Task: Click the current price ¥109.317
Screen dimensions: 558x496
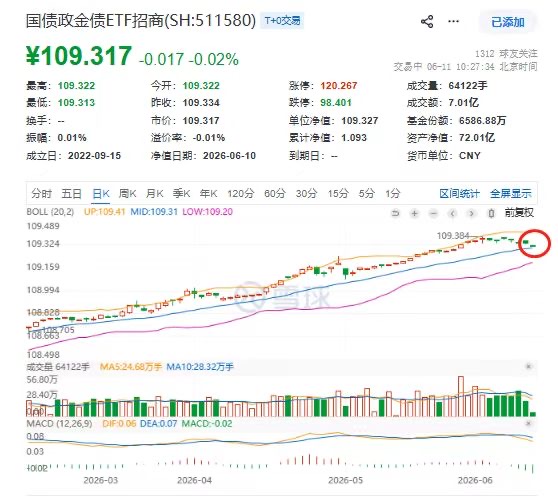Action: pyautogui.click(x=79, y=56)
